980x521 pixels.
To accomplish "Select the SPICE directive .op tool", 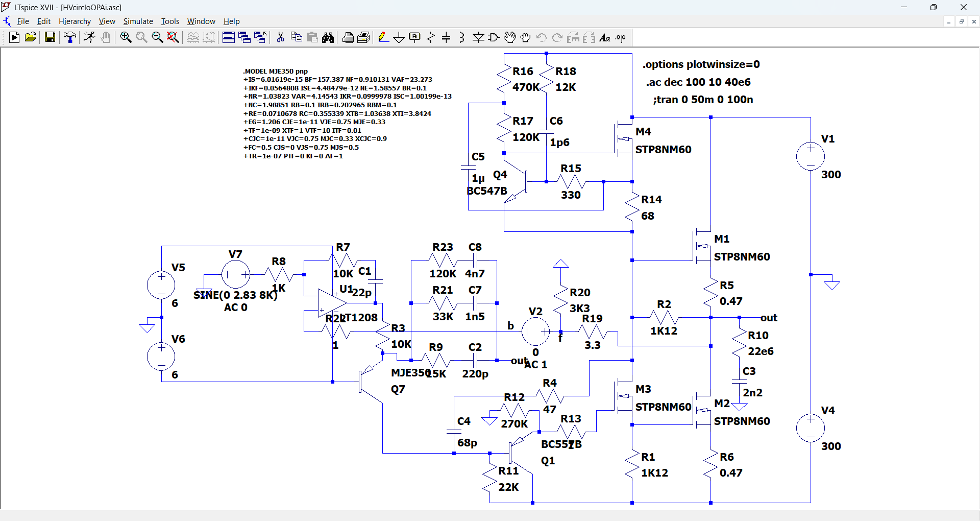I will [621, 37].
